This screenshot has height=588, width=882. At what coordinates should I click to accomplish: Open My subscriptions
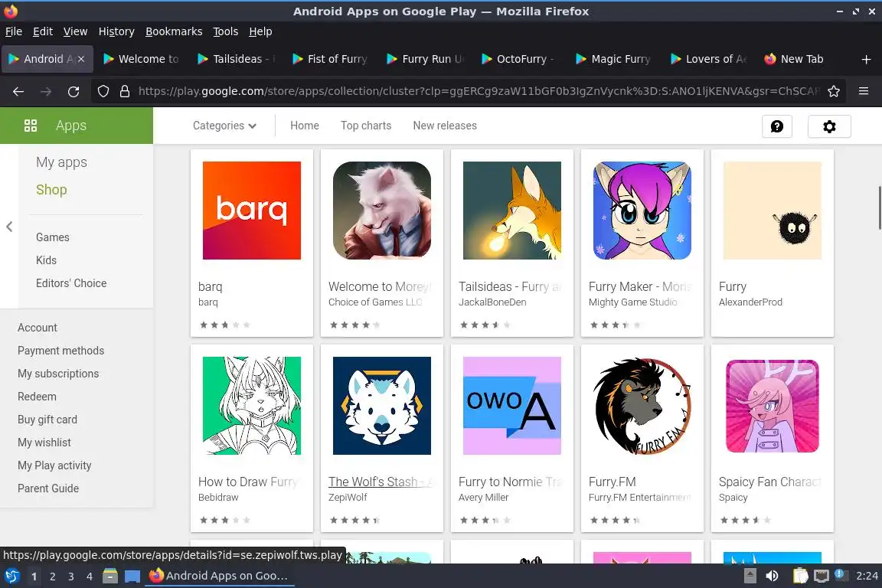(x=58, y=374)
